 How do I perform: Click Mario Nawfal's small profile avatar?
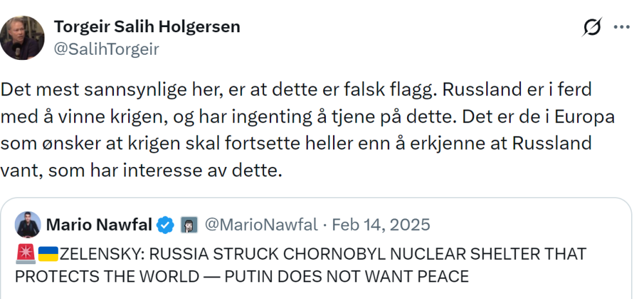tap(28, 224)
